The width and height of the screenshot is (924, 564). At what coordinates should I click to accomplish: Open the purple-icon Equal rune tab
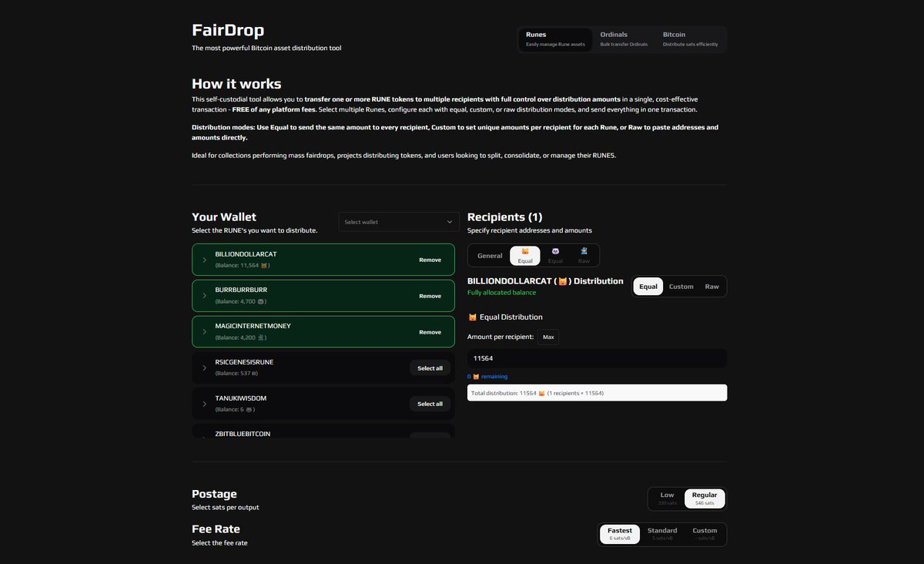point(555,256)
